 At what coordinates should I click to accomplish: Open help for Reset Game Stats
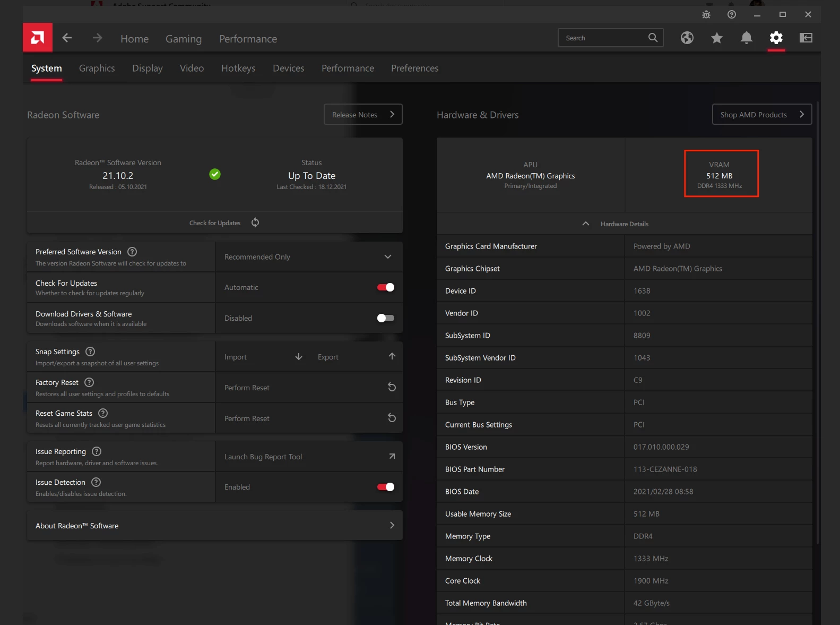point(103,413)
